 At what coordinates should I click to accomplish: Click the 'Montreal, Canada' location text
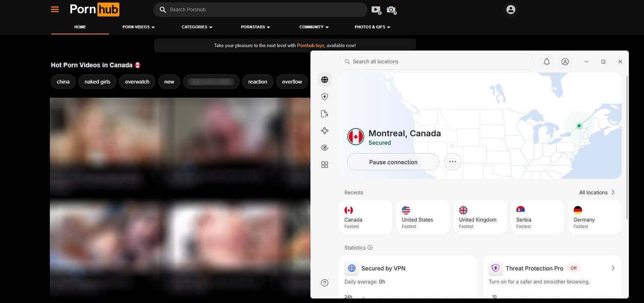(404, 133)
